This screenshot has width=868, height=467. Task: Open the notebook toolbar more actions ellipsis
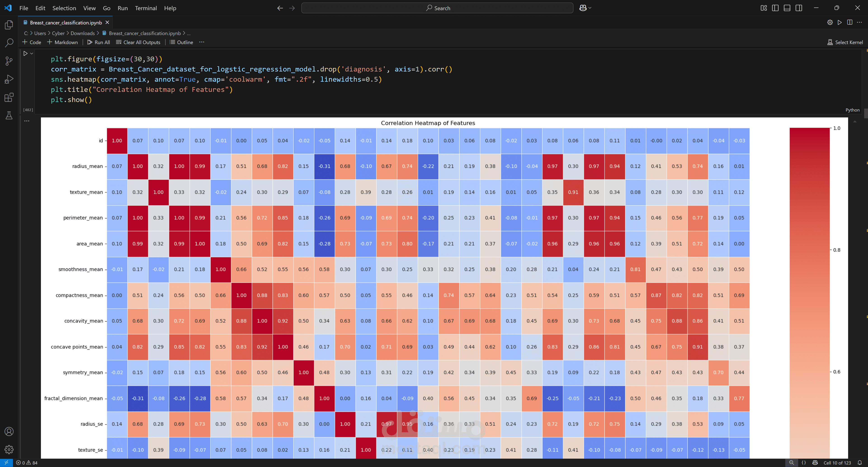pyautogui.click(x=201, y=42)
